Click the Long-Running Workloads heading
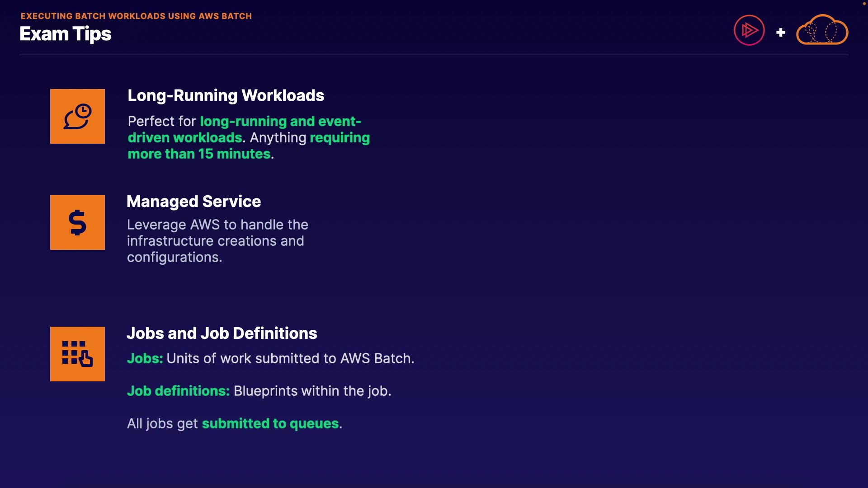This screenshot has width=868, height=488. 226,95
